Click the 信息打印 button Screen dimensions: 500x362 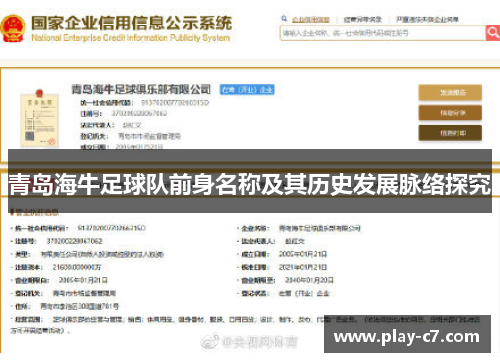(x=450, y=133)
